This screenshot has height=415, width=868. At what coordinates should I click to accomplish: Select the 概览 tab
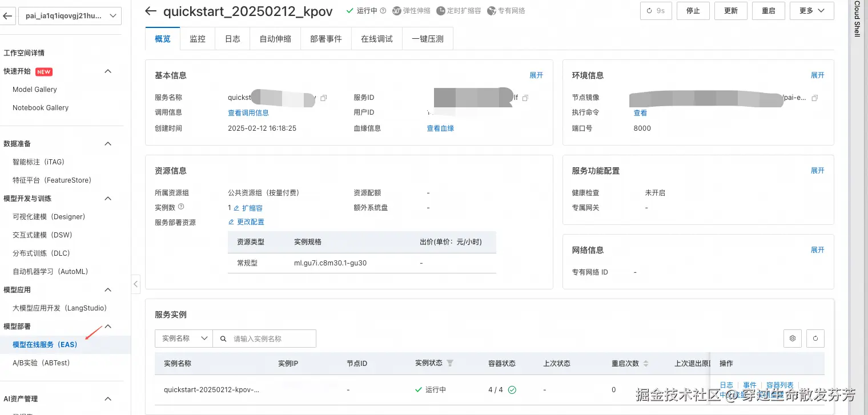coord(163,39)
